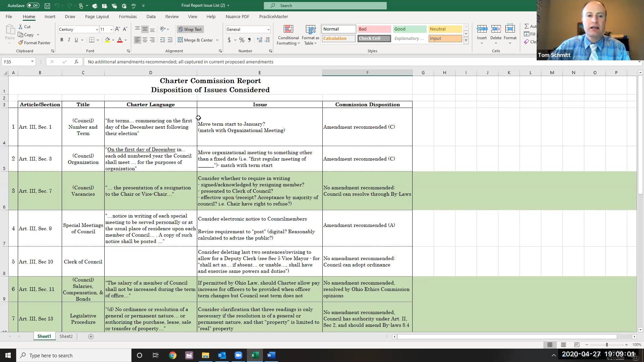Apply the Check Cell style
The width and height of the screenshot is (644, 362).
[x=374, y=39]
